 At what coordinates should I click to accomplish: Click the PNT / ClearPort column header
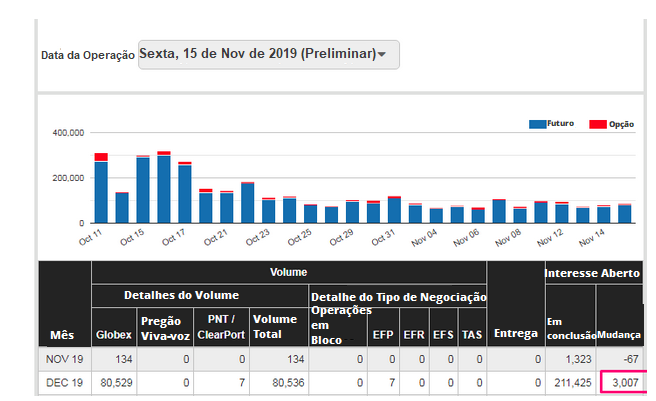pyautogui.click(x=221, y=327)
